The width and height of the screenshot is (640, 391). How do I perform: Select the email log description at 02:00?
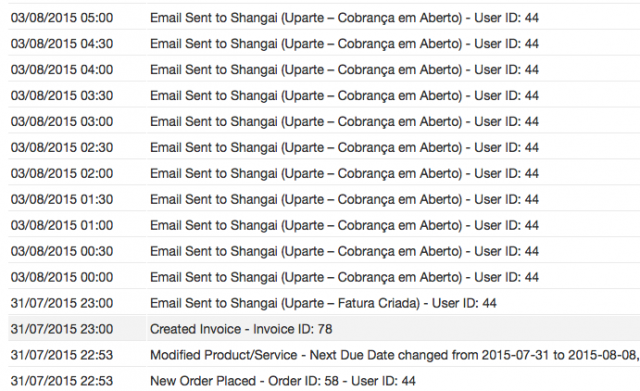344,173
